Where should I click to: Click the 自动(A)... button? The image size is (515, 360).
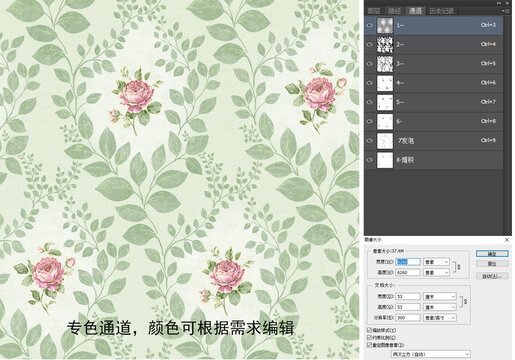(492, 276)
